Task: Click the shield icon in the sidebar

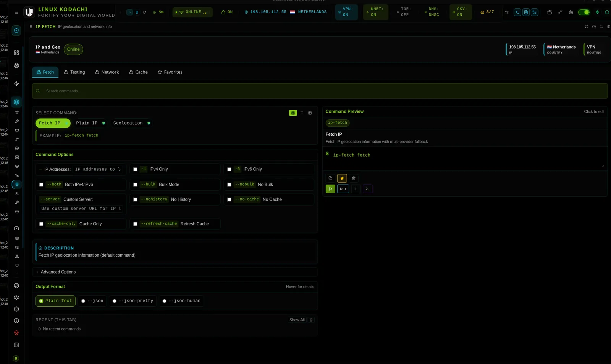Action: point(16,31)
